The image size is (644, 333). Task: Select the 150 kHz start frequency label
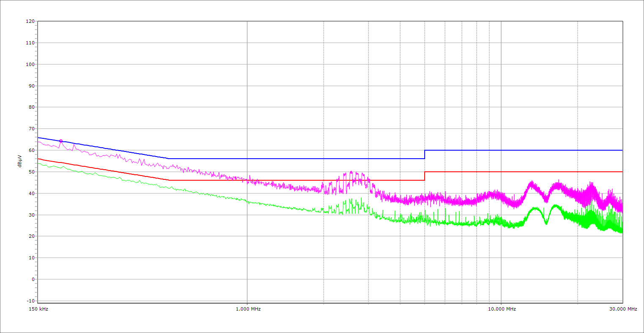point(39,309)
